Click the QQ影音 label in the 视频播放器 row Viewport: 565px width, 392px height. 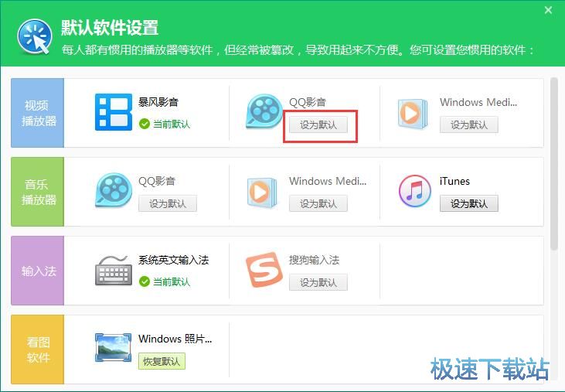(x=308, y=102)
